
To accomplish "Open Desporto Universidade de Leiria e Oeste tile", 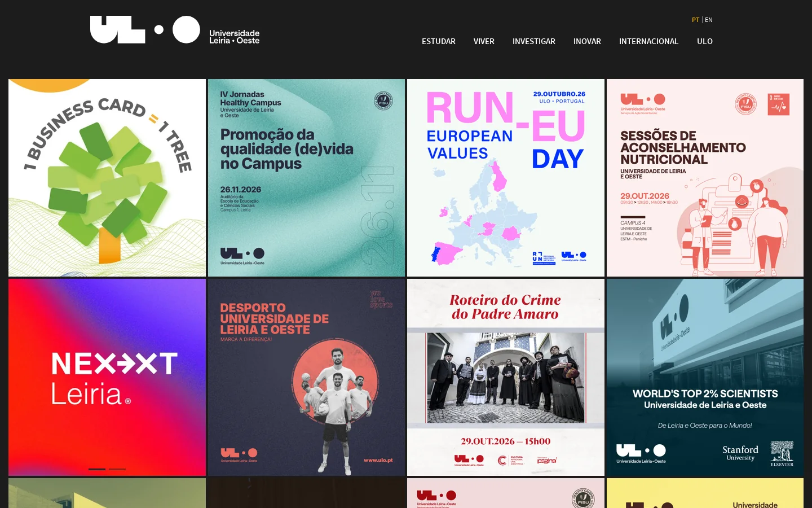I will [x=306, y=377].
